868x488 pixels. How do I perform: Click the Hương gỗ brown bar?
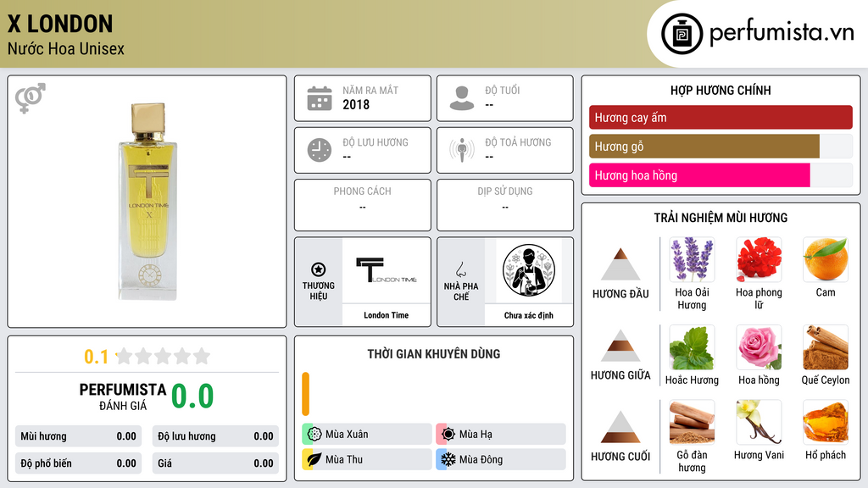tap(704, 147)
